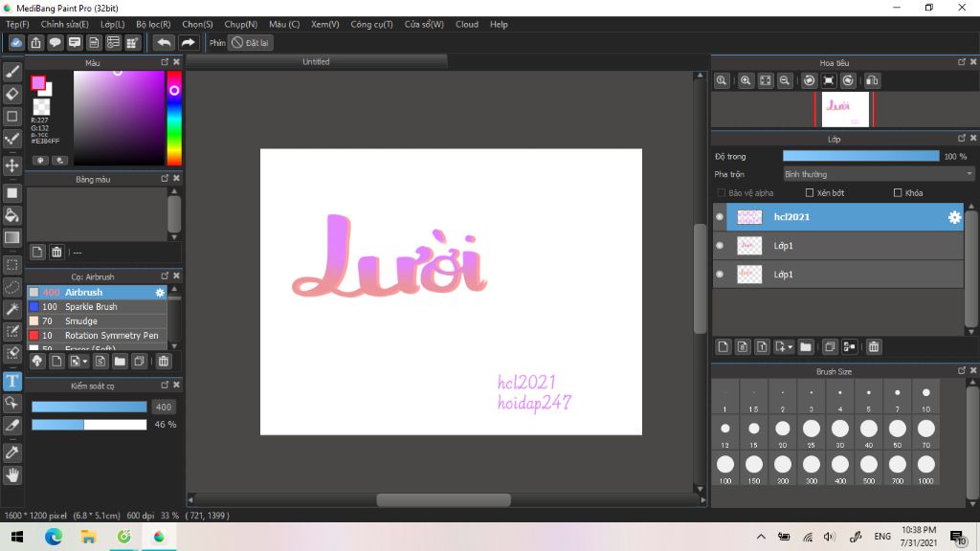Switch to the Untitled document tab
The width and height of the screenshot is (980, 551).
click(316, 62)
